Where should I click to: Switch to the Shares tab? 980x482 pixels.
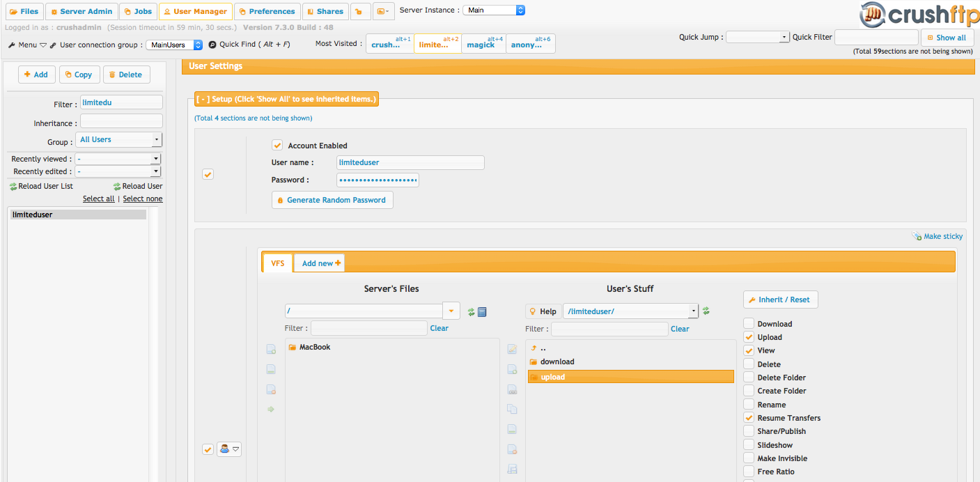(x=325, y=11)
